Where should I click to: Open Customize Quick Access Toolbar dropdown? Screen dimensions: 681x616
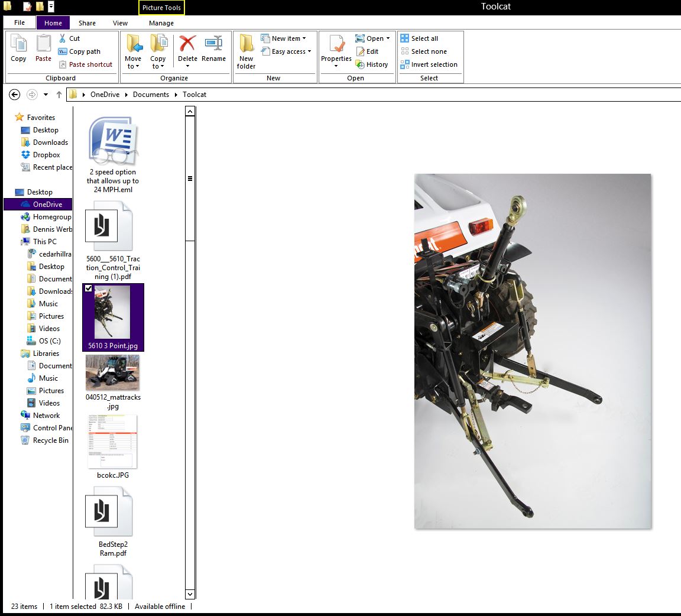tap(51, 7)
